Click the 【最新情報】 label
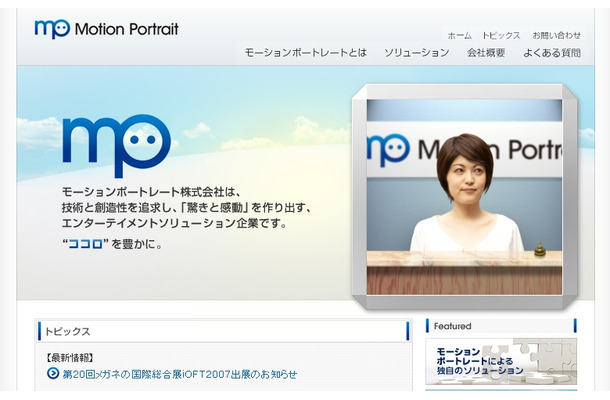Screen dimensions: 610x400 (70, 358)
